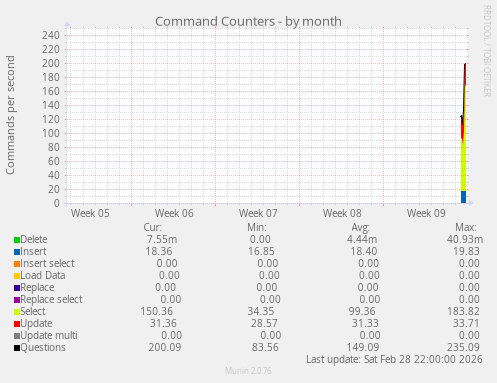This screenshot has height=383, width=497.
Task: Click the Questions max value 235.09
Action: [463, 347]
